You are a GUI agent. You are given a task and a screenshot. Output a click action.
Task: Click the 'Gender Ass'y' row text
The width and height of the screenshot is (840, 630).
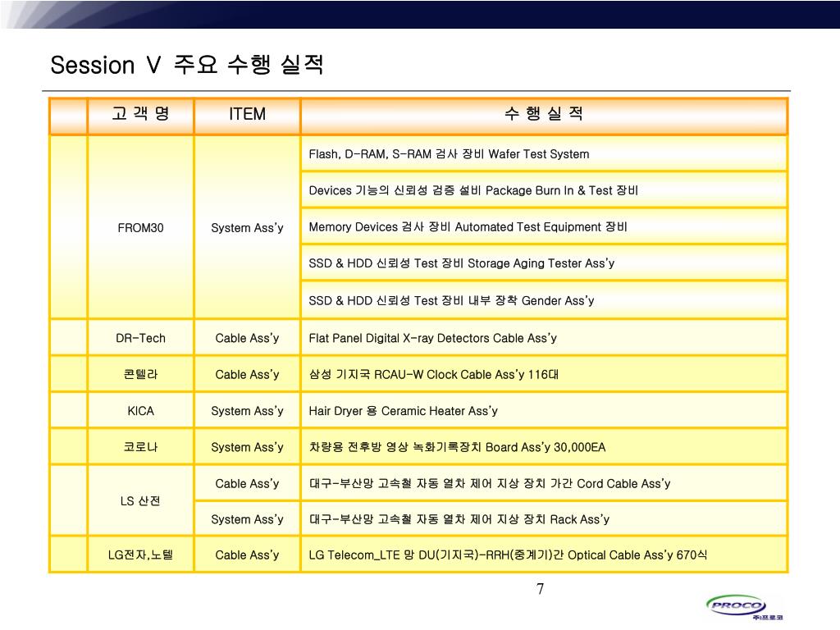click(451, 300)
